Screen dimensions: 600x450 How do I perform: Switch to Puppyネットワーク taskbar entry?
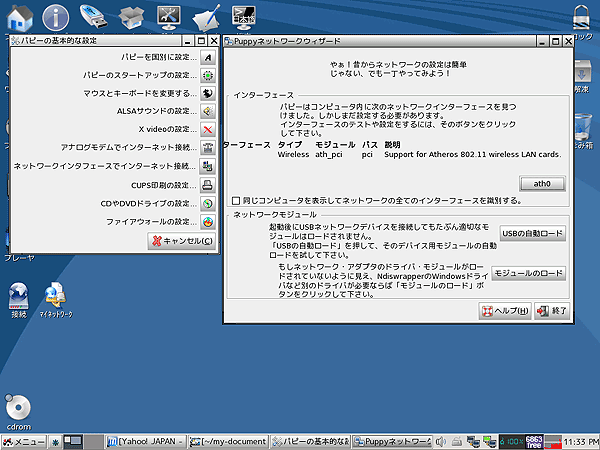pyautogui.click(x=393, y=442)
